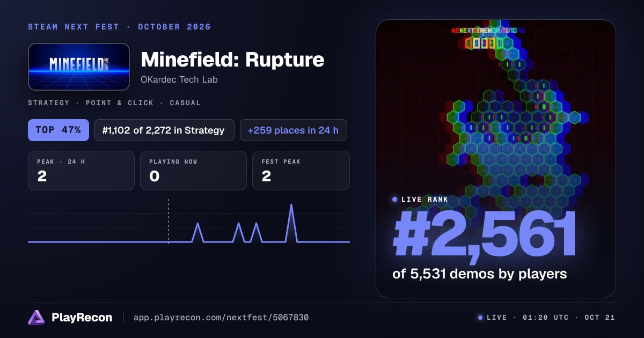The image size is (644, 338).
Task: Click the TOP 47% badge
Action: [x=58, y=130]
